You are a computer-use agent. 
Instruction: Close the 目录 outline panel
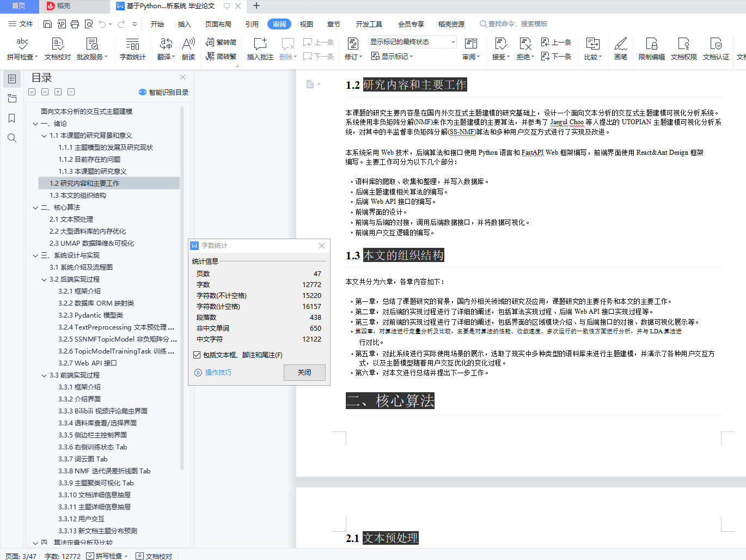tap(183, 77)
